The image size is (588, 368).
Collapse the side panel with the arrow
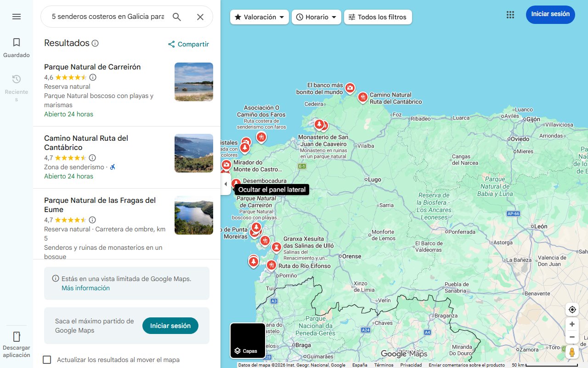tap(226, 184)
